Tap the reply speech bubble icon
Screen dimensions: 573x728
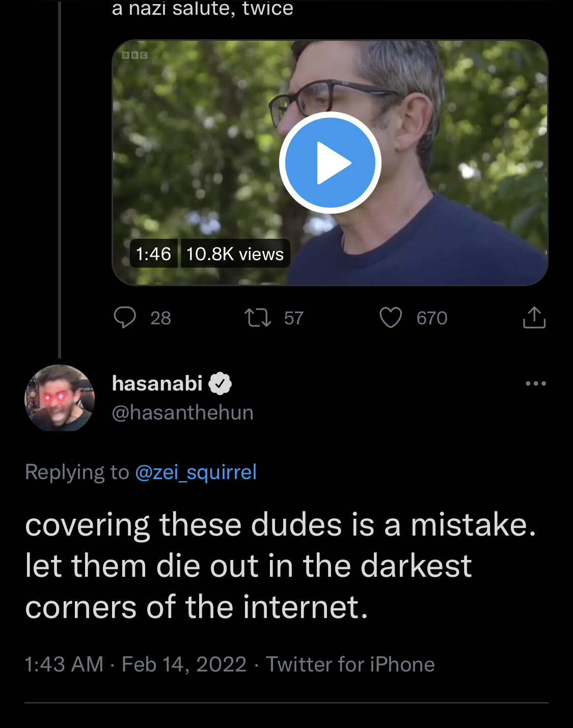[125, 318]
